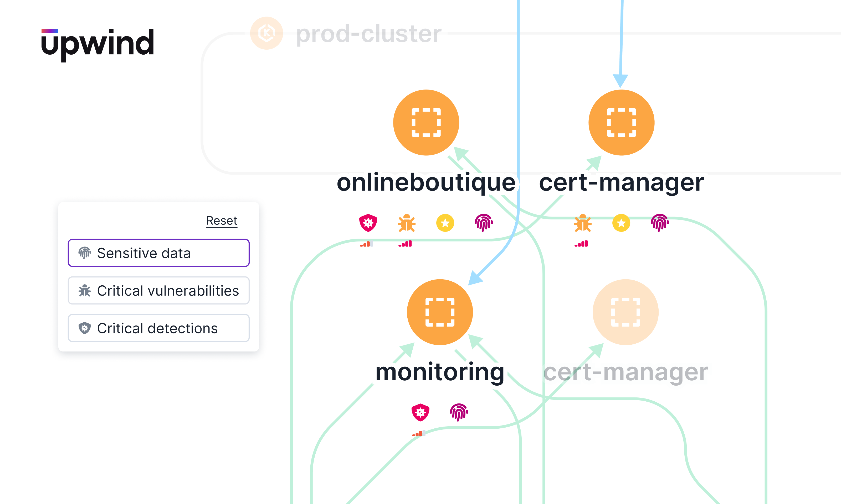This screenshot has height=504, width=841.
Task: Click monitoring's fingerprint sensitive data icon
Action: pyautogui.click(x=459, y=413)
